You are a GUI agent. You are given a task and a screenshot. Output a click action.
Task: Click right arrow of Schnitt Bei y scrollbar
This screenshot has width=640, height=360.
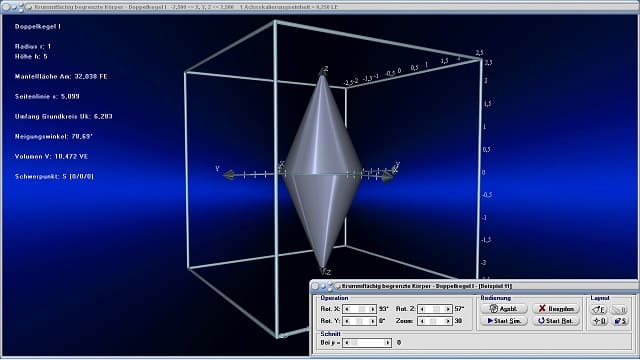click(x=388, y=342)
